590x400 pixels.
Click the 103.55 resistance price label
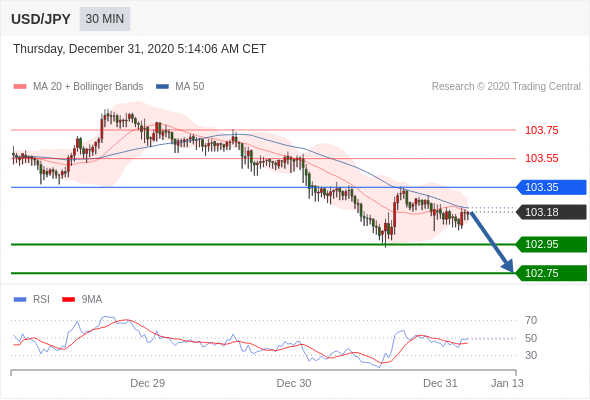(541, 158)
